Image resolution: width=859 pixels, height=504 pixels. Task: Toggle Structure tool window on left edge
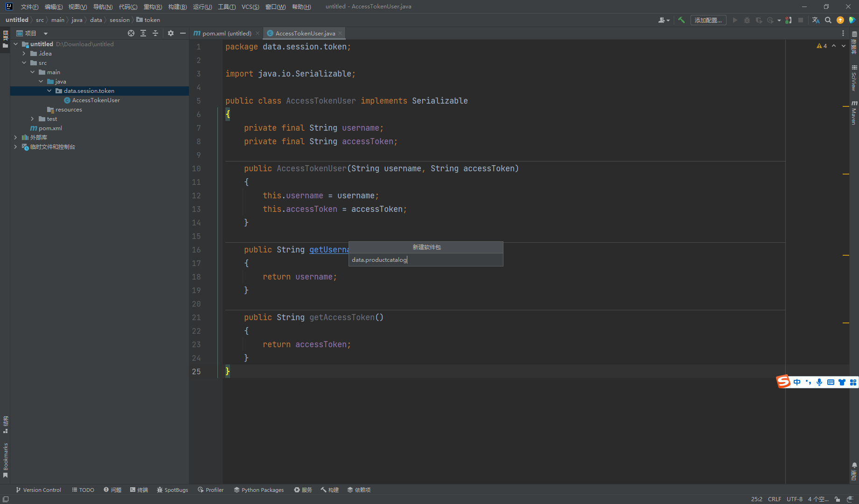(5, 424)
